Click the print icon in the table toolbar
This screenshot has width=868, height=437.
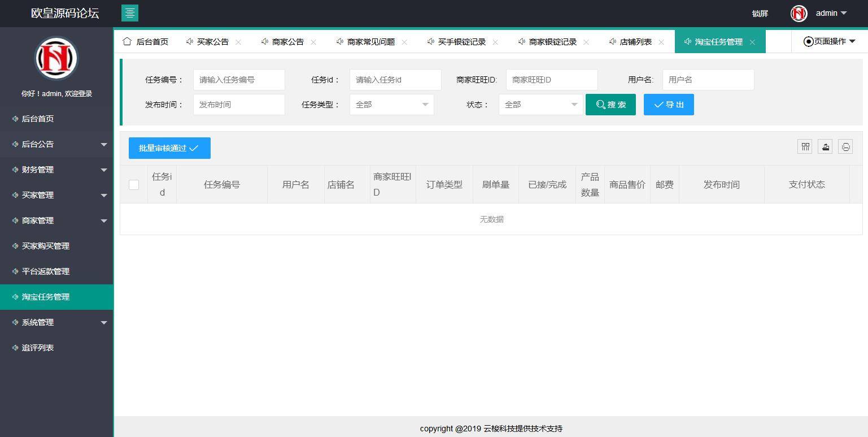coord(845,146)
